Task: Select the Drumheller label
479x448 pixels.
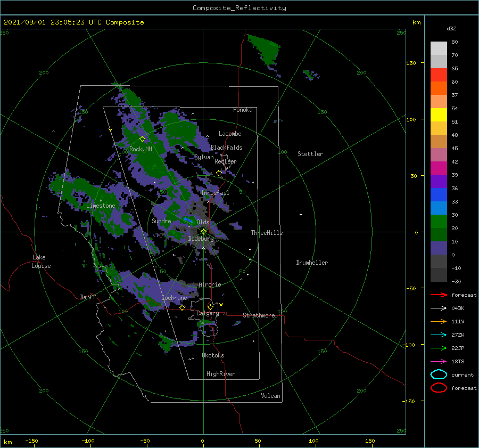Action: click(312, 263)
